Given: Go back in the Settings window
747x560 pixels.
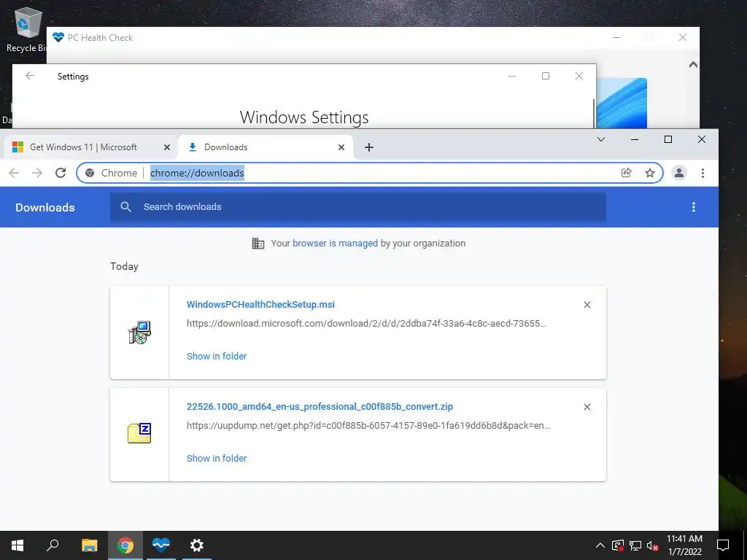Looking at the screenshot, I should coord(30,76).
